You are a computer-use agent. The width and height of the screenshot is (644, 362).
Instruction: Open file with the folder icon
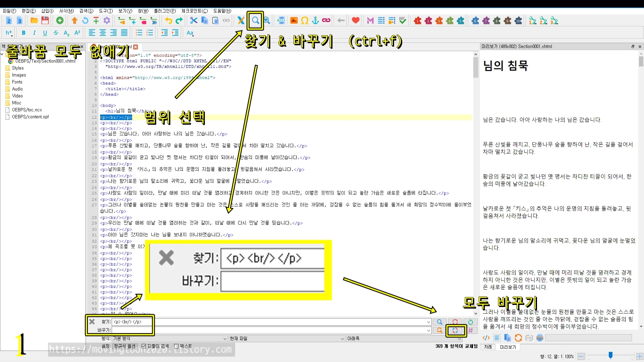click(x=34, y=21)
